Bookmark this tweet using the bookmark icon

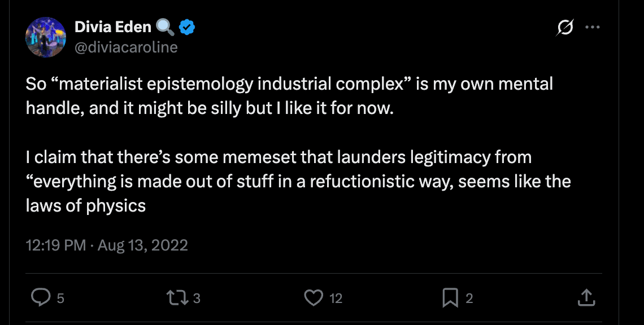450,297
